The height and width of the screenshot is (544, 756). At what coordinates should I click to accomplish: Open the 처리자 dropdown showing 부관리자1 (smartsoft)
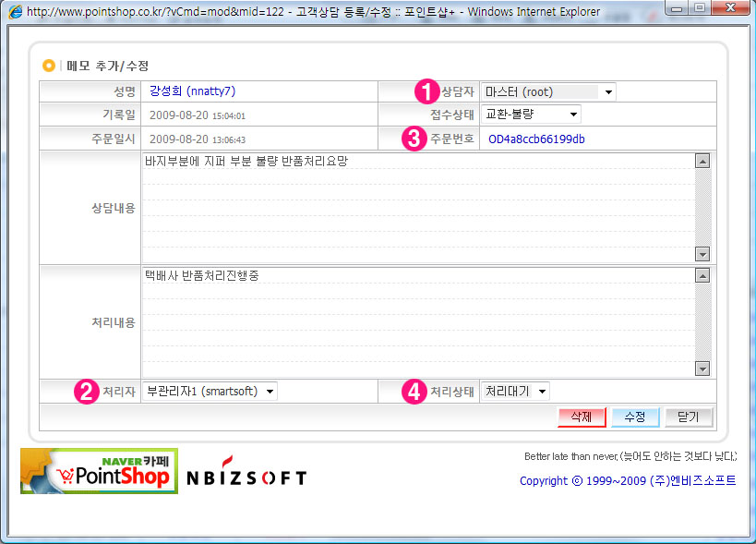coord(210,392)
